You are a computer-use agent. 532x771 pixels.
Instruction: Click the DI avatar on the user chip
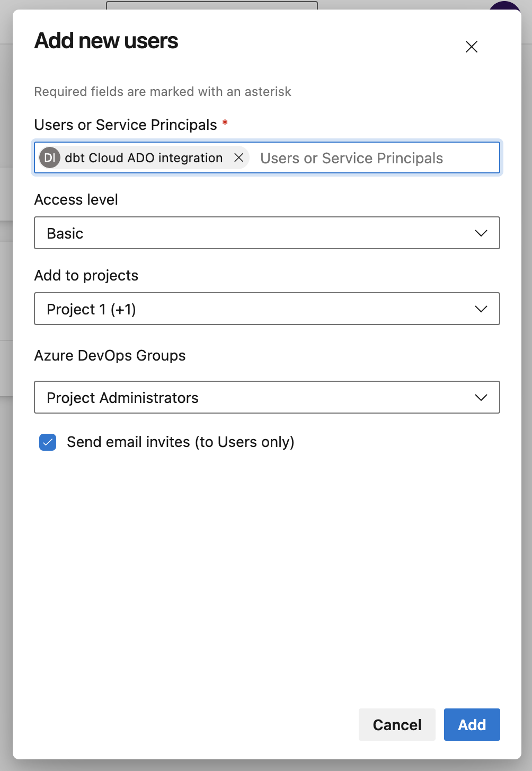tap(49, 157)
